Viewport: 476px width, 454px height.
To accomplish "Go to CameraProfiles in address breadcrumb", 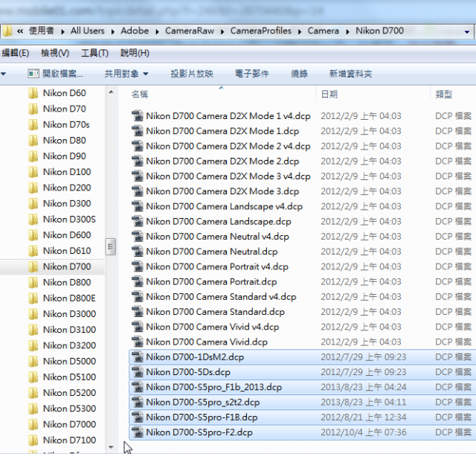I will [261, 31].
